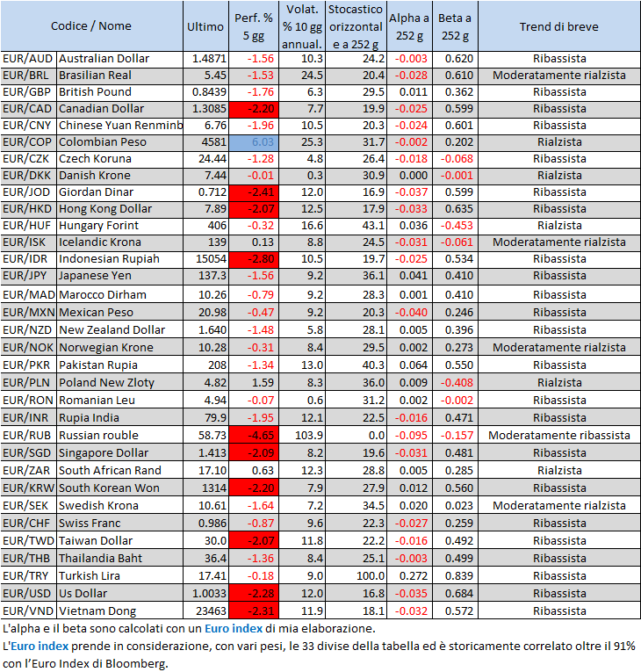Select the 'Taiwan Dollar' cell
641x672 pixels.
[120, 541]
